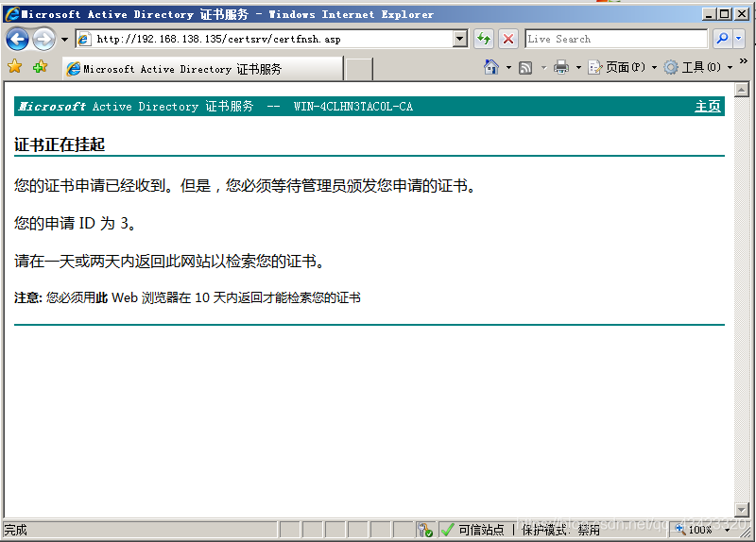Open the recent pages dropdown arrow
Image resolution: width=756 pixels, height=542 pixels.
[64, 40]
